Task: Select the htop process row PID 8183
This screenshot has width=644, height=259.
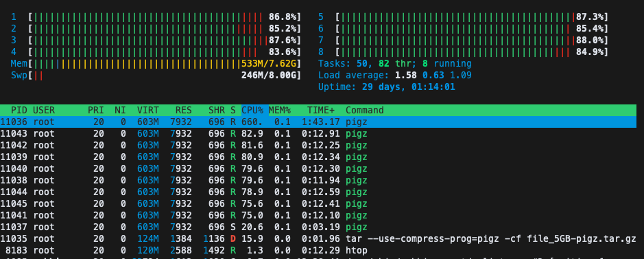Action: pos(318,250)
